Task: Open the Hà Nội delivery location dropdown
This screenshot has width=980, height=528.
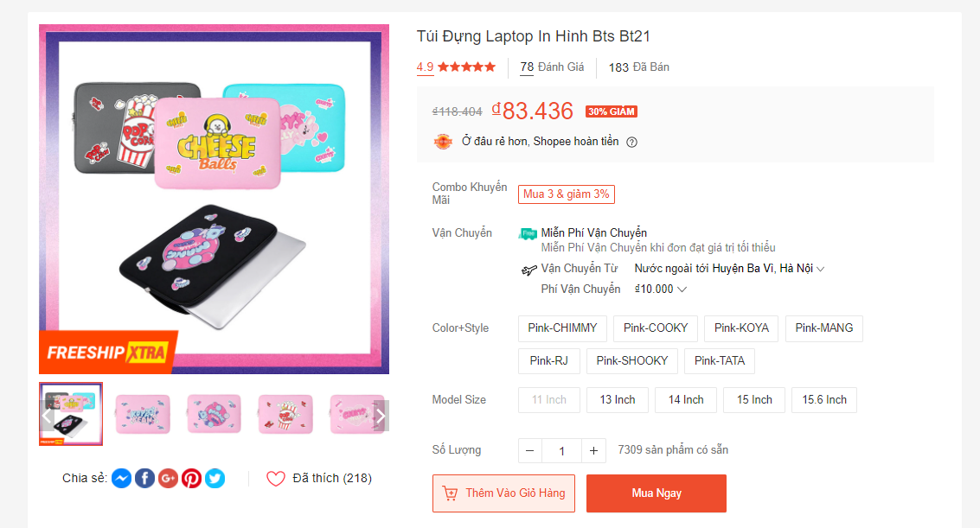Action: tap(819, 268)
